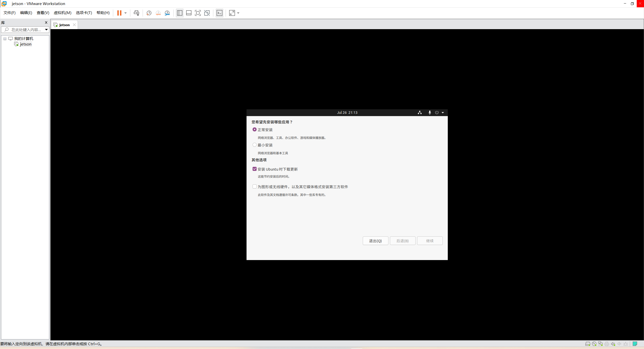This screenshot has width=644, height=349.
Task: Click the 您希望先安装哪些应用？ heading
Action: pyautogui.click(x=272, y=122)
